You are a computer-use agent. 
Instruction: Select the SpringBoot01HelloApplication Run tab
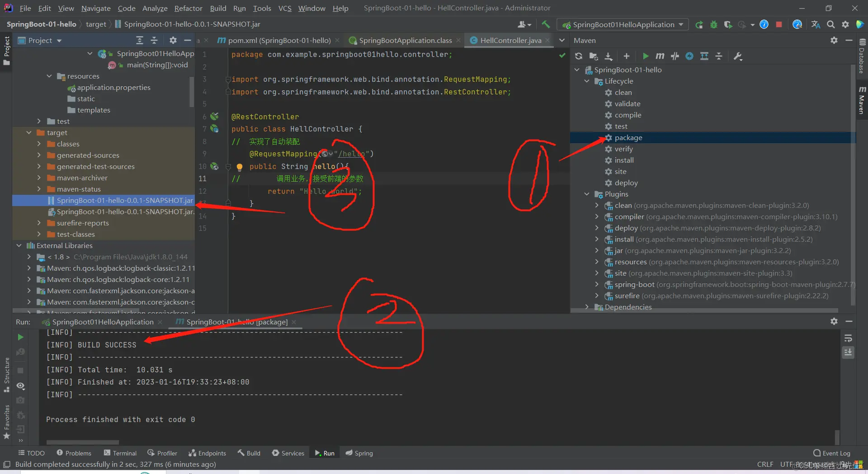[x=102, y=322]
